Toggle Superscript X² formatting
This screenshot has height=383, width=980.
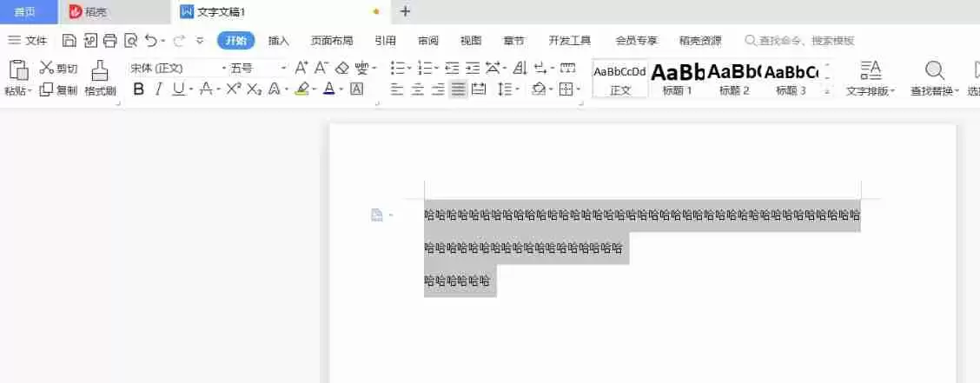(233, 89)
